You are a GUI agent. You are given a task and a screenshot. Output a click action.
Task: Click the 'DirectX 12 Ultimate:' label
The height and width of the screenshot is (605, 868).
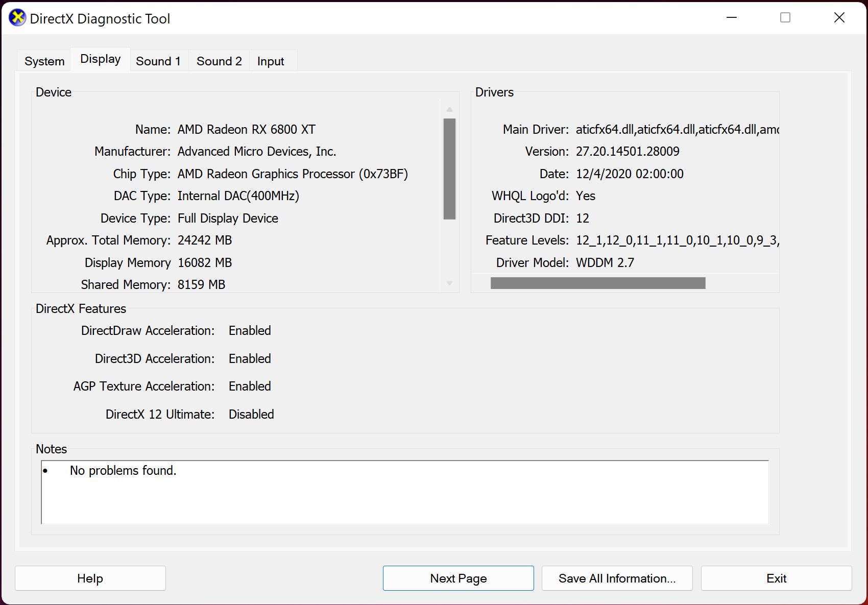tap(160, 415)
